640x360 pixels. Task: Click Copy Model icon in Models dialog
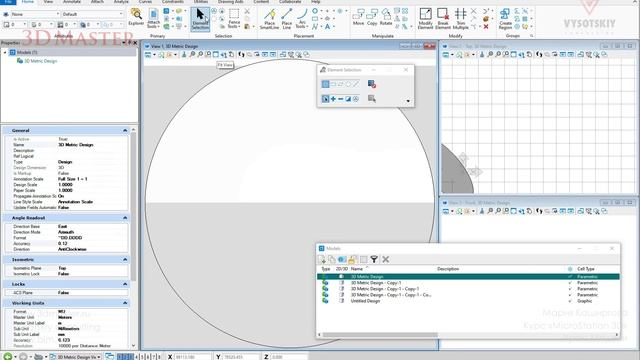point(331,259)
